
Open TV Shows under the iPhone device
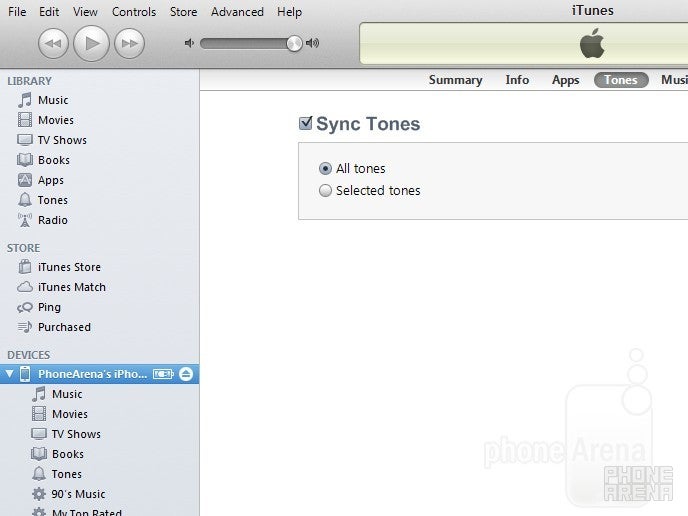click(66, 434)
